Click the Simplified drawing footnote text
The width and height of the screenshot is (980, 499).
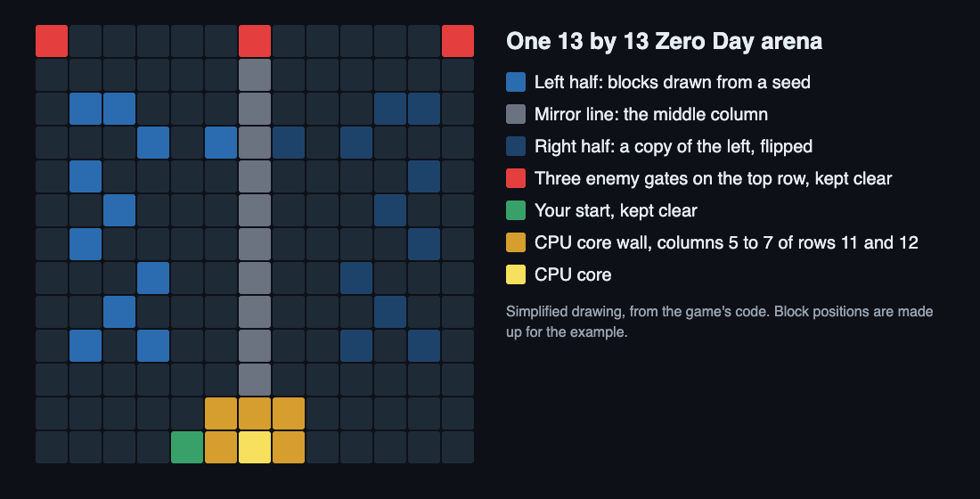[x=719, y=322]
